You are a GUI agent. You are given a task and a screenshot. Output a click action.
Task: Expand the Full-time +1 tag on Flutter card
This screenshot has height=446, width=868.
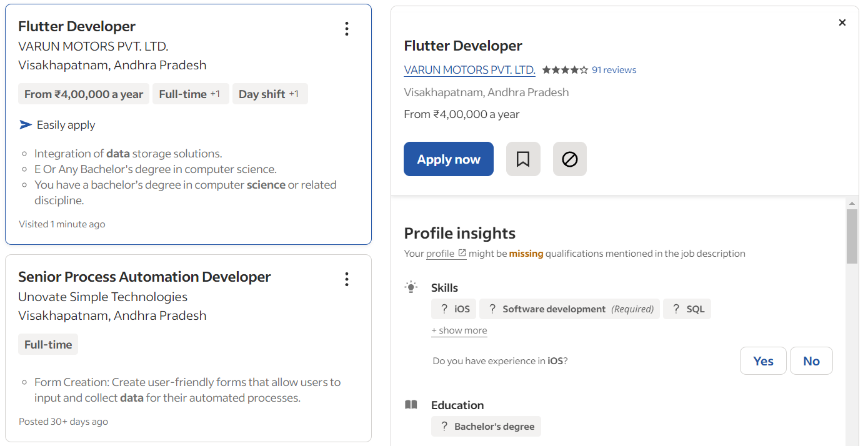coord(191,94)
